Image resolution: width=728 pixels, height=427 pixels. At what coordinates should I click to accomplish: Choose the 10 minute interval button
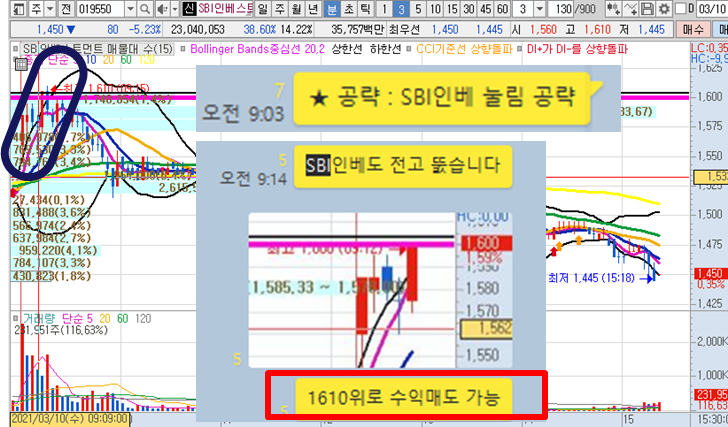click(436, 8)
